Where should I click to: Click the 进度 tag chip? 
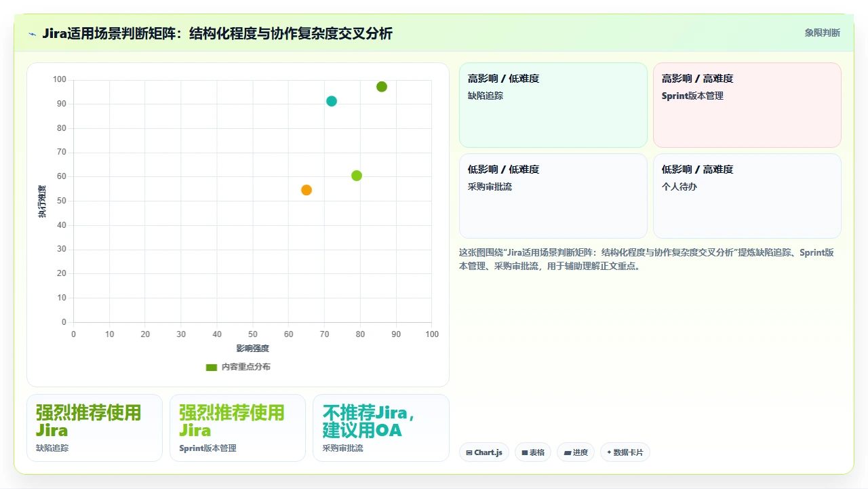click(x=576, y=452)
